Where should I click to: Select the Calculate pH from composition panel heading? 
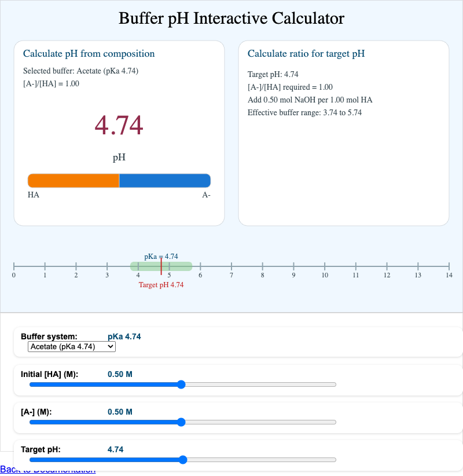coord(89,53)
